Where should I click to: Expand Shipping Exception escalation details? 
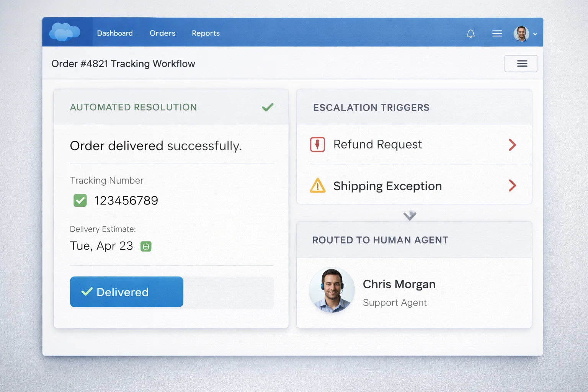513,186
